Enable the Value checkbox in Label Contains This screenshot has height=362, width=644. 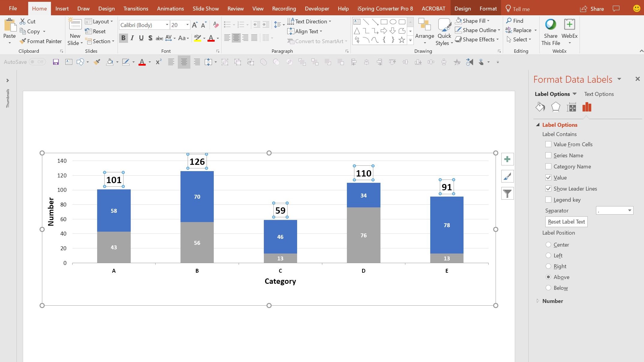pos(549,177)
